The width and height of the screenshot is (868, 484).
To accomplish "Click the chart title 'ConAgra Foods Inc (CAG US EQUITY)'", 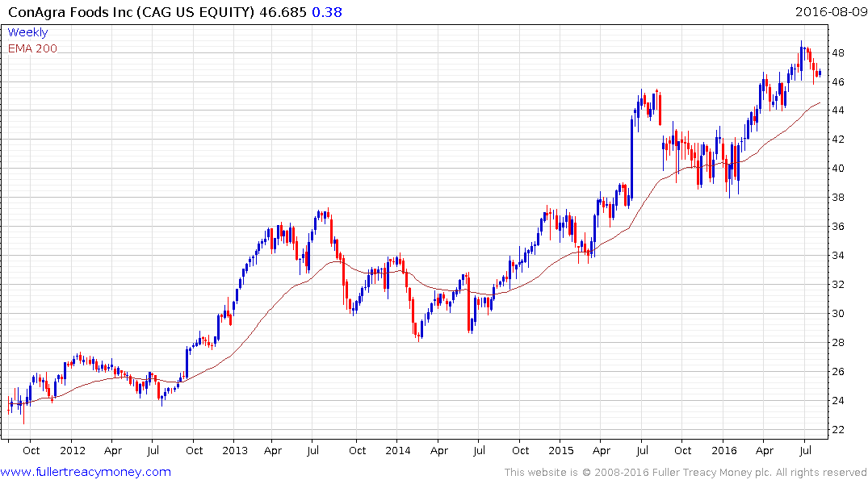I will click(x=131, y=12).
